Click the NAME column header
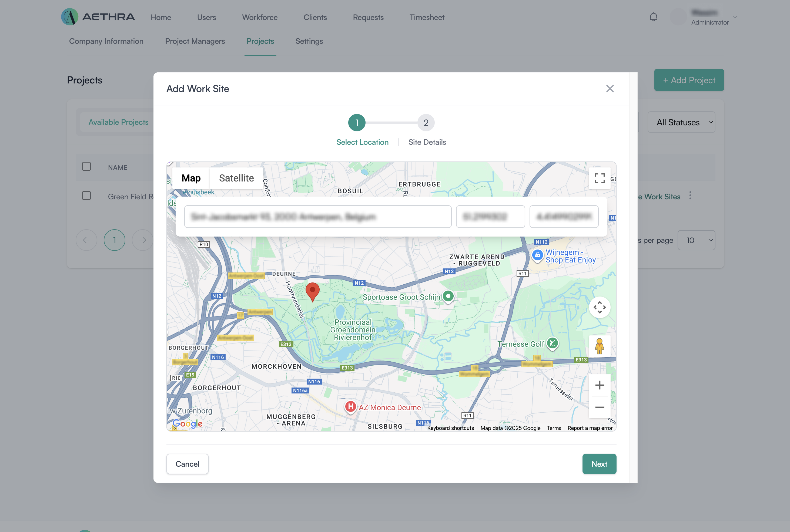790x532 pixels. [x=118, y=168]
